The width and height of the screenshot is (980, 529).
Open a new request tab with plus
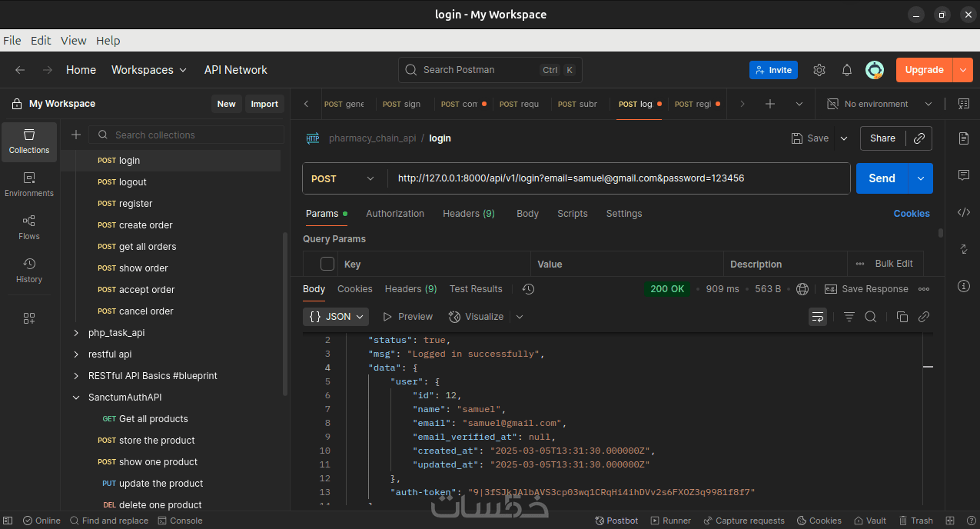(x=770, y=104)
